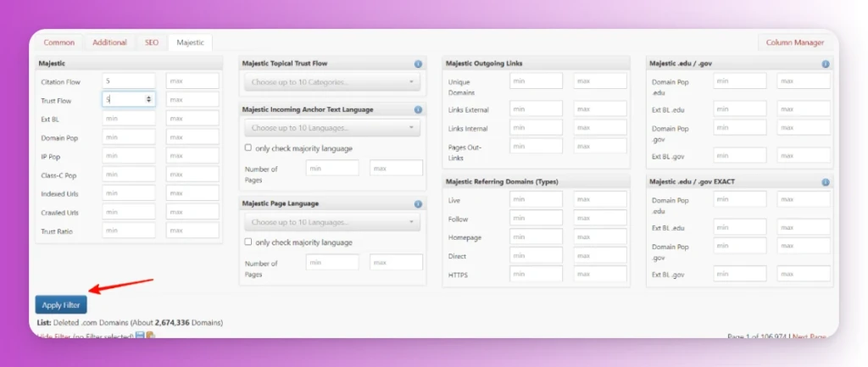Focus Domain Pop .gov min in .edu/.gov panel
The width and height of the screenshot is (868, 367).
tap(740, 127)
